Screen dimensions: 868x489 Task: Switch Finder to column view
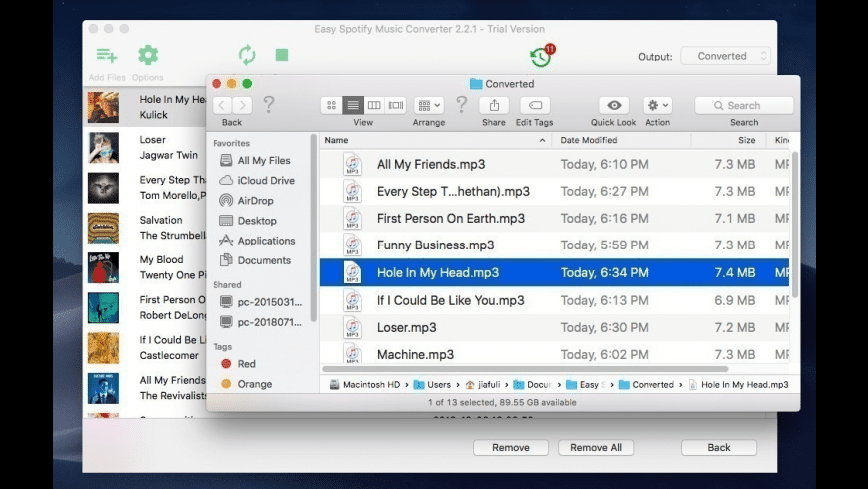pyautogui.click(x=374, y=105)
